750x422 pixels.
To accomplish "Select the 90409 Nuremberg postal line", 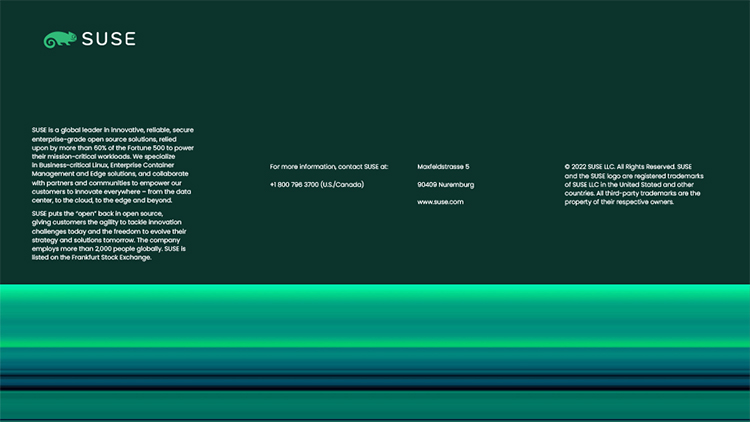I will (445, 184).
